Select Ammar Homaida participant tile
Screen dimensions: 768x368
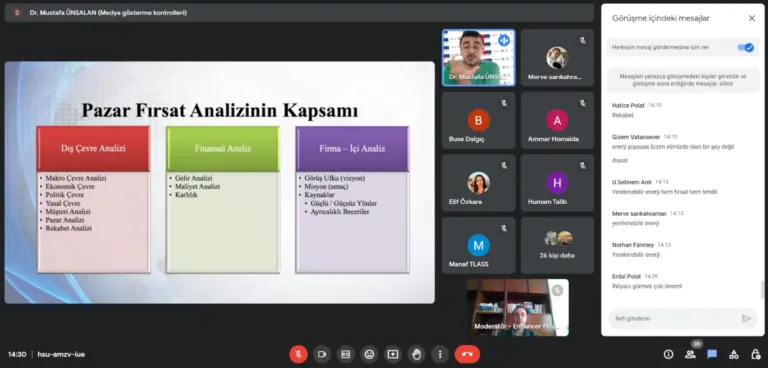557,121
